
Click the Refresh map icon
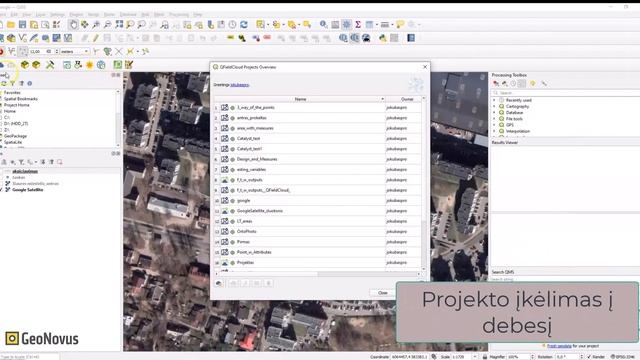(x=244, y=25)
